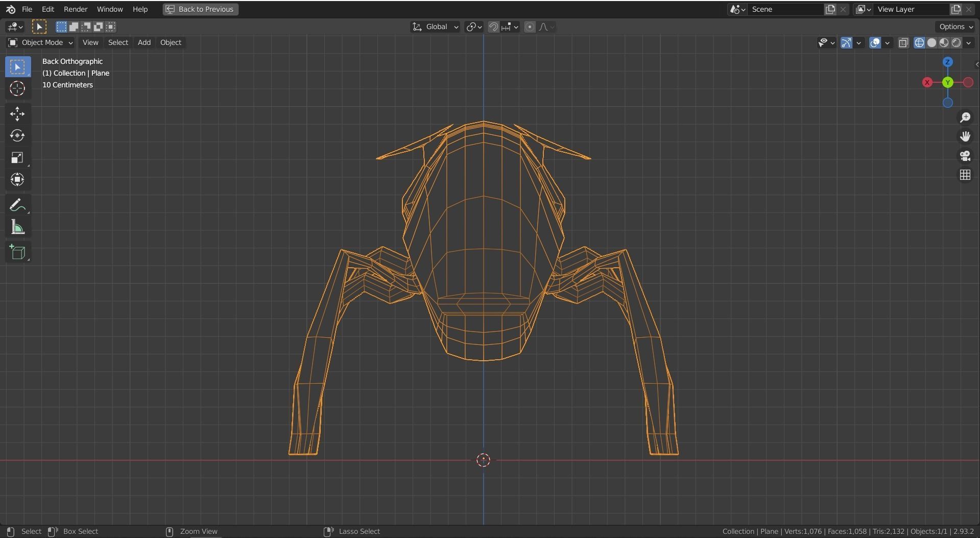Viewport: 980px width, 538px height.
Task: Click the blue Z axis on gizmo
Action: (947, 62)
